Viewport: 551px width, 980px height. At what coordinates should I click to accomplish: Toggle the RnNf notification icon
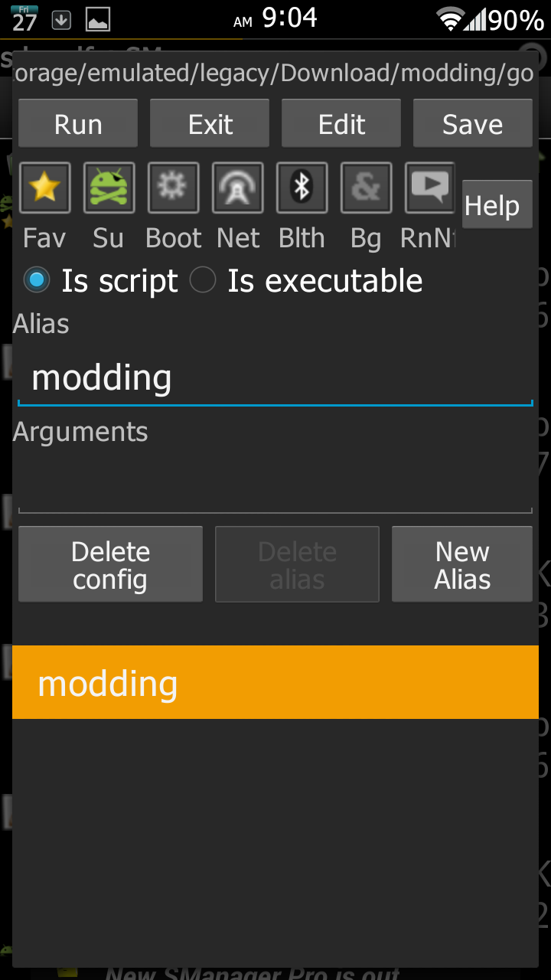(x=430, y=188)
